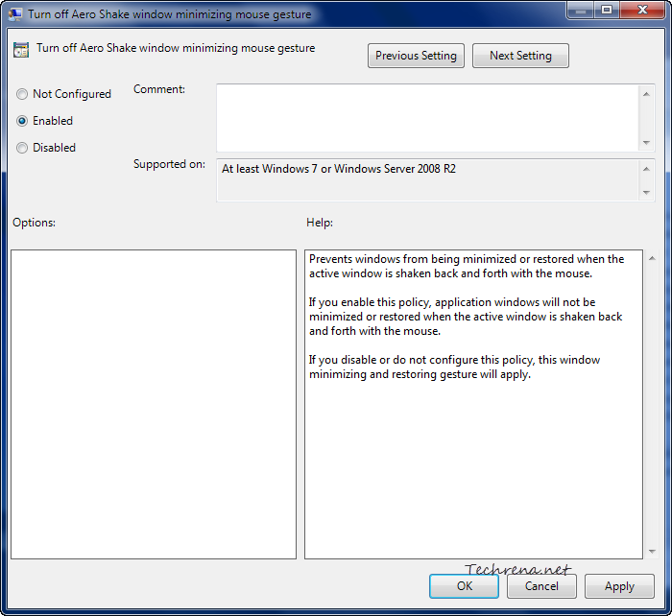Click the title bar system icon

15,14
